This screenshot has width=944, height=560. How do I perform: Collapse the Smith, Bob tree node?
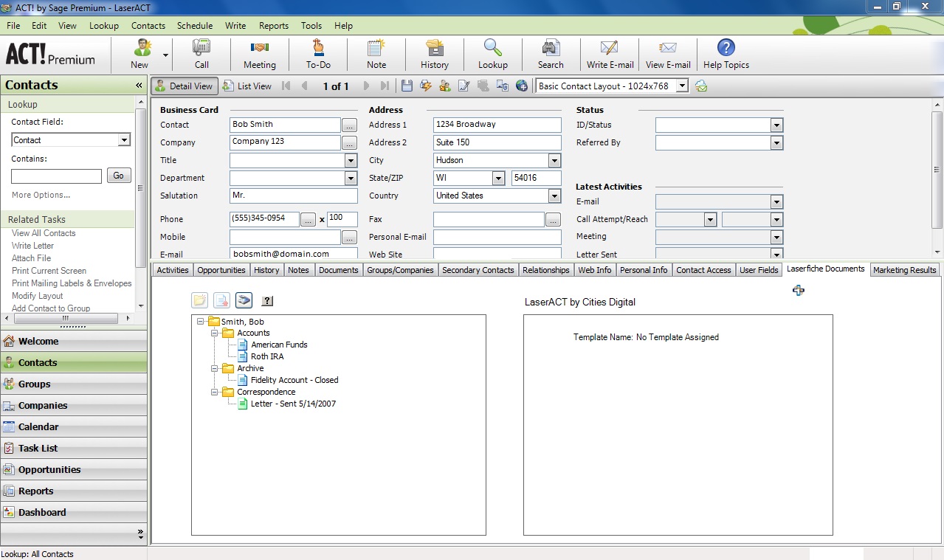point(201,322)
